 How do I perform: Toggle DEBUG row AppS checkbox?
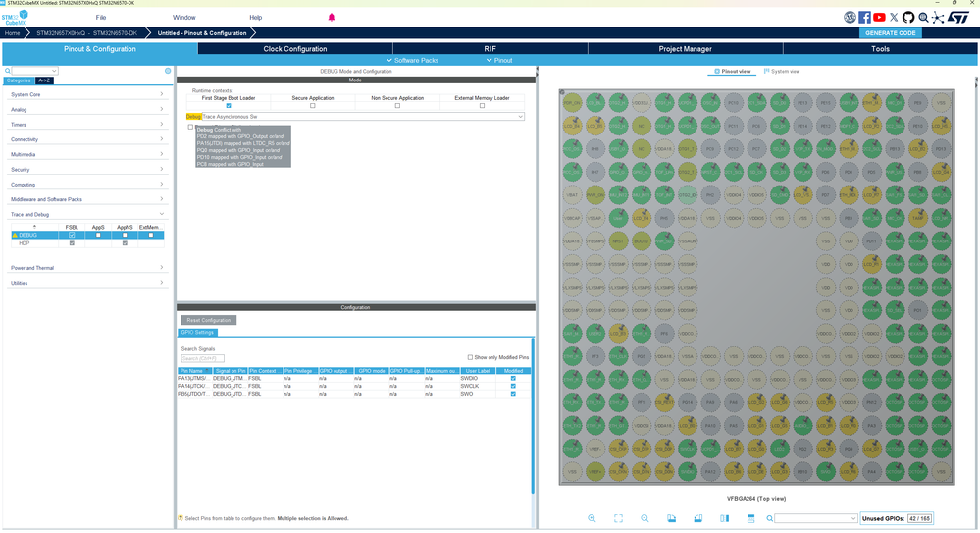[x=98, y=236]
